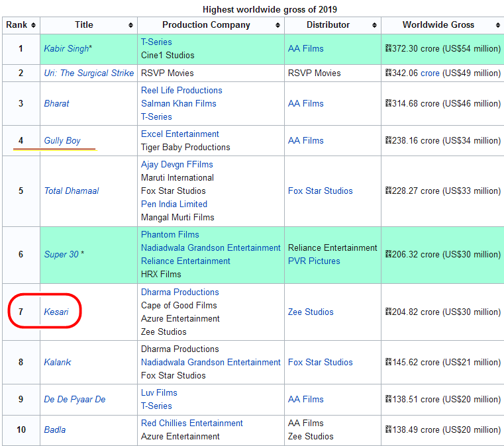Select the ₹138.51 crore gross cell
The width and height of the screenshot is (504, 446).
[x=442, y=399]
